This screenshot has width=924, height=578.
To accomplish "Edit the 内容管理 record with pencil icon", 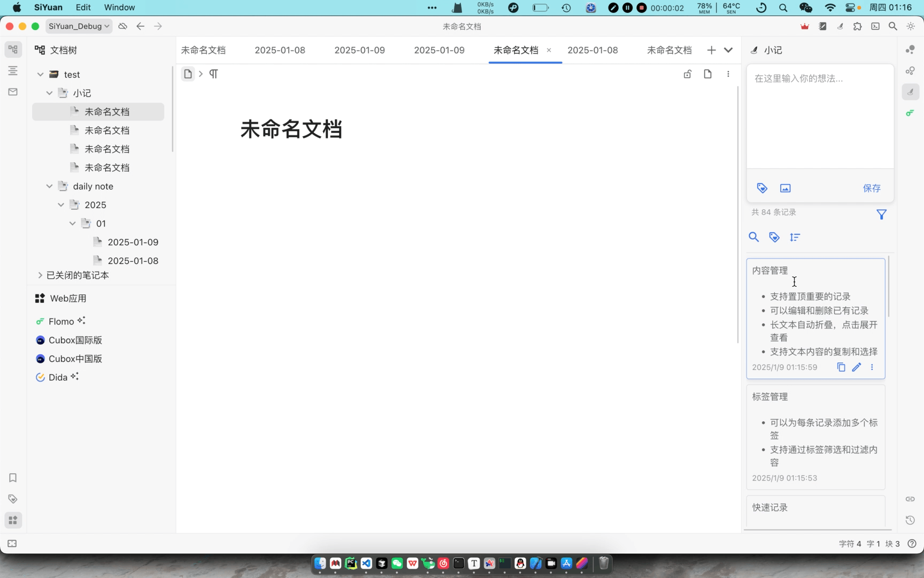I will pyautogui.click(x=857, y=367).
